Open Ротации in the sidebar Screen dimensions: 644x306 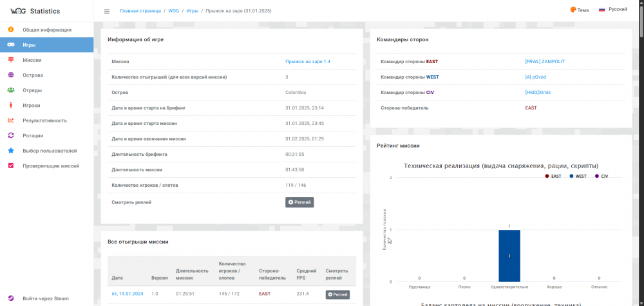click(x=33, y=135)
